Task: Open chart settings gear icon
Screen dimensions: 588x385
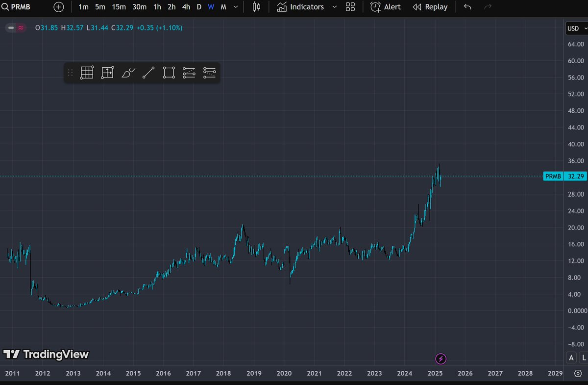Action: coord(579,374)
